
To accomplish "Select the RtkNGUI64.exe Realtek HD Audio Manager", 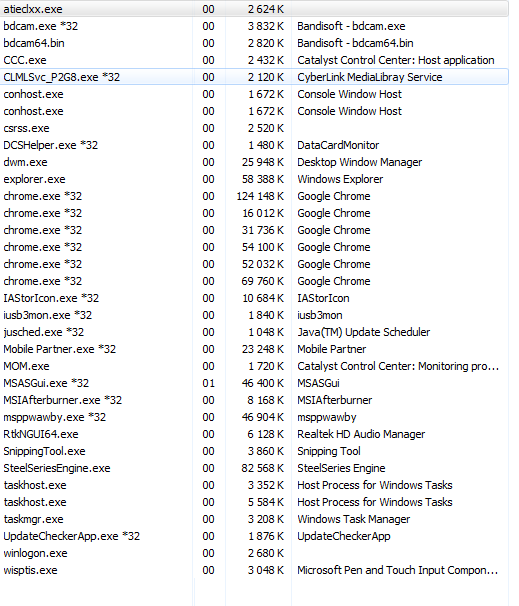I will tap(254, 434).
